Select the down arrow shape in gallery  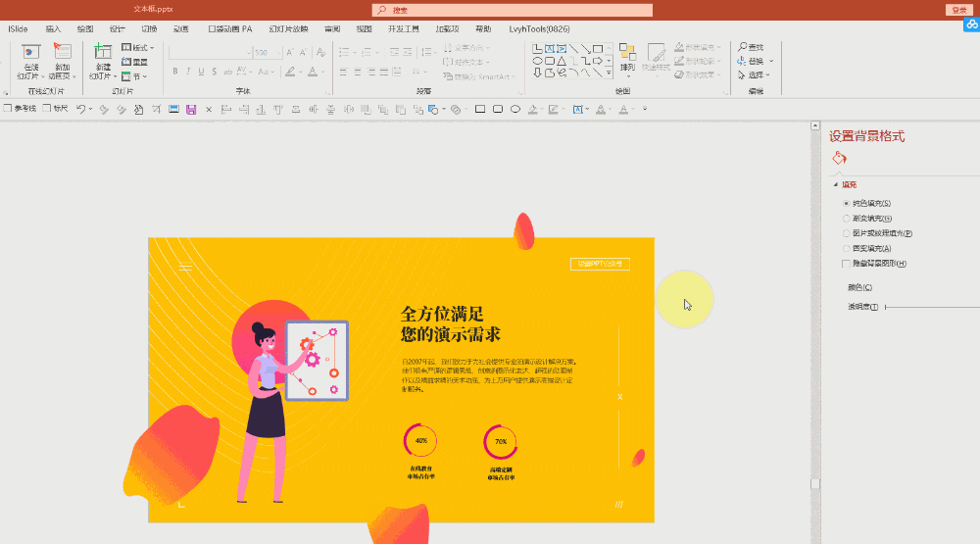coord(537,73)
